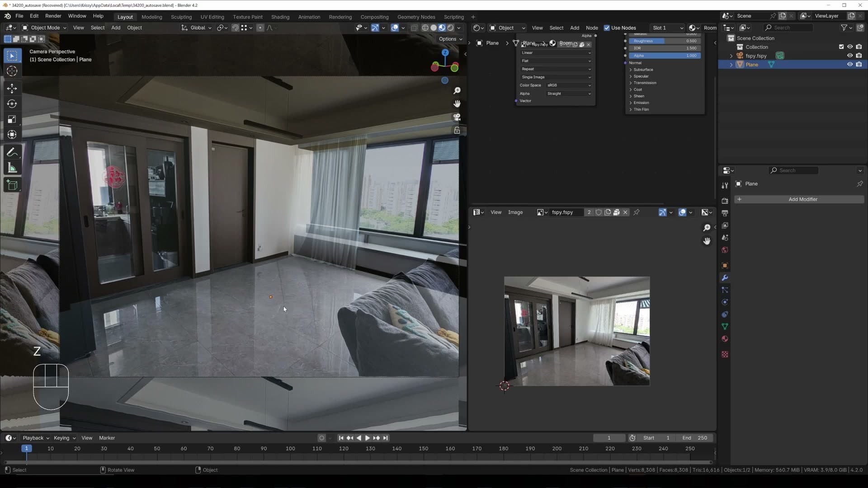Activate the Scale tool
The image size is (868, 488).
(12, 119)
